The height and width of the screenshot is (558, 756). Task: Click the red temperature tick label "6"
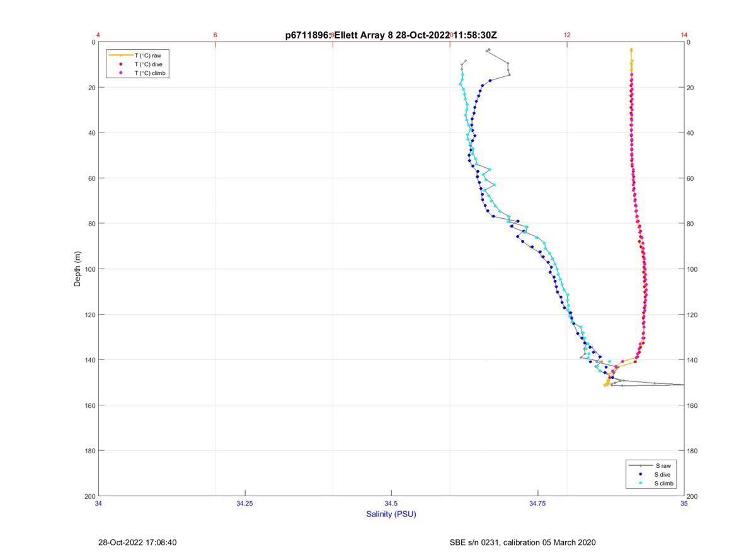click(215, 35)
